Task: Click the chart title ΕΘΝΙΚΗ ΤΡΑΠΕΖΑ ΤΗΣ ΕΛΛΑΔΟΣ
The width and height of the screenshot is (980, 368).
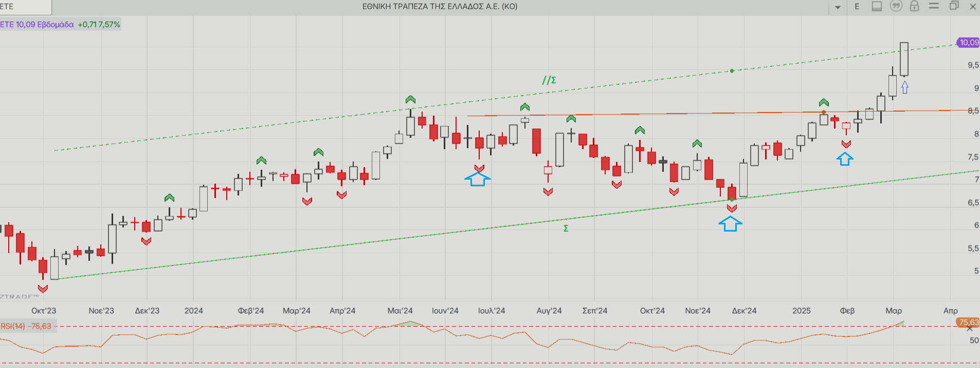Action: [440, 7]
